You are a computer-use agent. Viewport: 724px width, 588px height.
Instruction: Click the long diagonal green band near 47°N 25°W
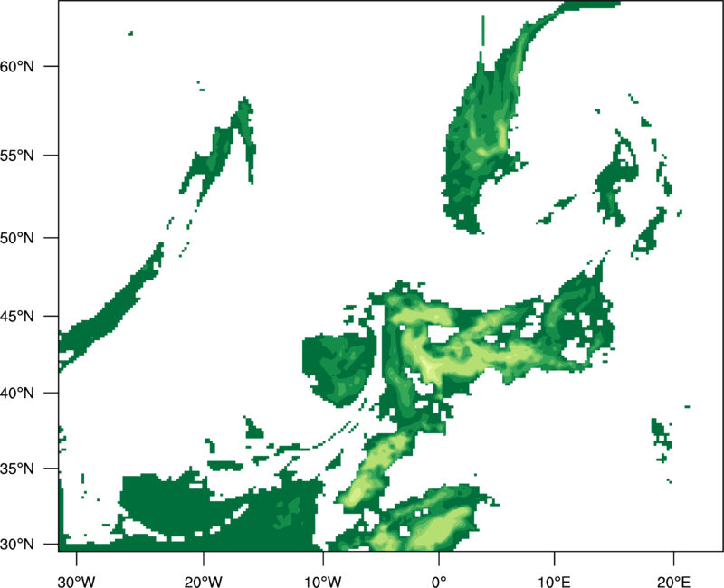click(x=110, y=307)
